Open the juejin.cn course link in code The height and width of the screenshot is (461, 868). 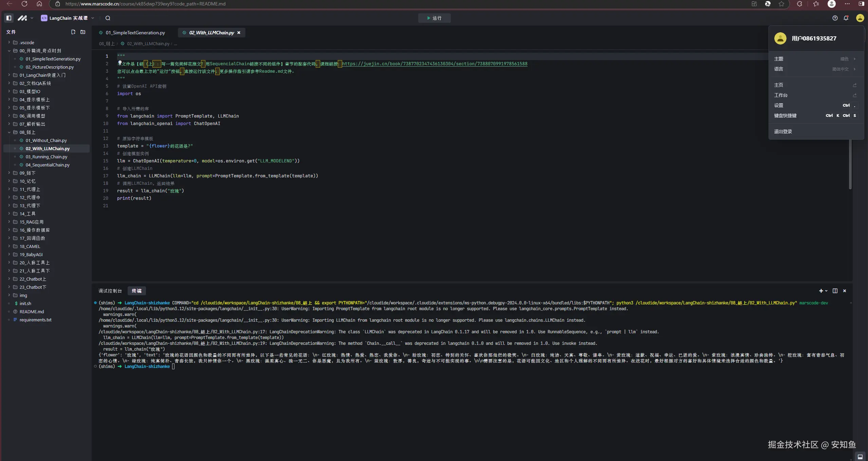coord(435,64)
